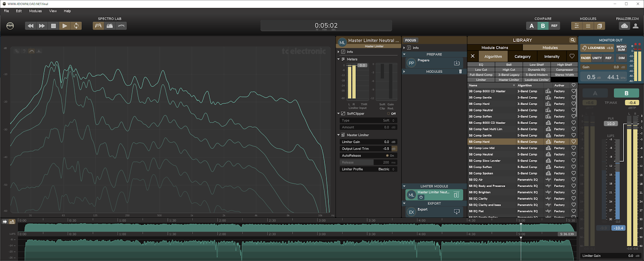Click intensity bars icon for 5B Comp Spoken
Image resolution: width=644 pixels, height=261 pixels.
[548, 173]
